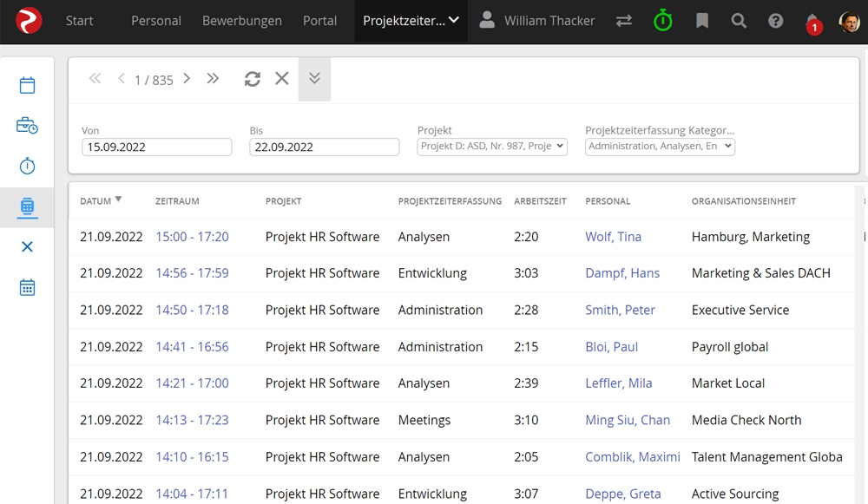The image size is (868, 504).
Task: Sort by the Datum column arrow
Action: (x=118, y=200)
